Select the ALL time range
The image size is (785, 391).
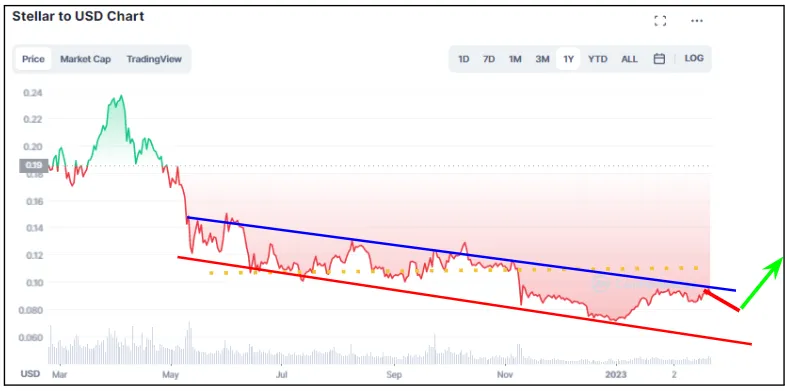629,59
